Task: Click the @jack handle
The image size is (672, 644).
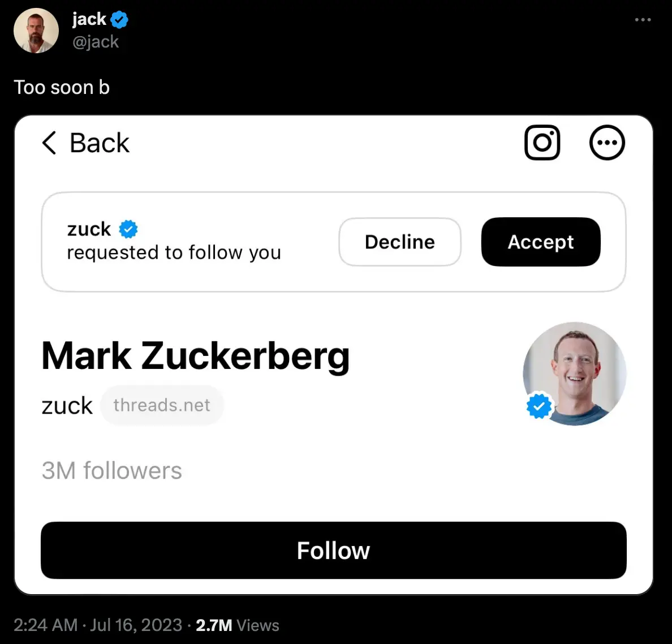Action: click(x=95, y=41)
